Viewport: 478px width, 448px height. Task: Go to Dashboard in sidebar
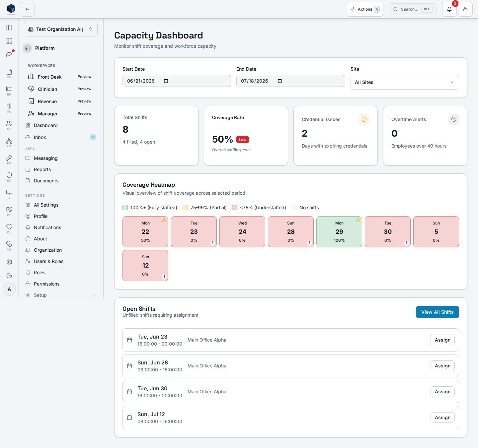60,125
